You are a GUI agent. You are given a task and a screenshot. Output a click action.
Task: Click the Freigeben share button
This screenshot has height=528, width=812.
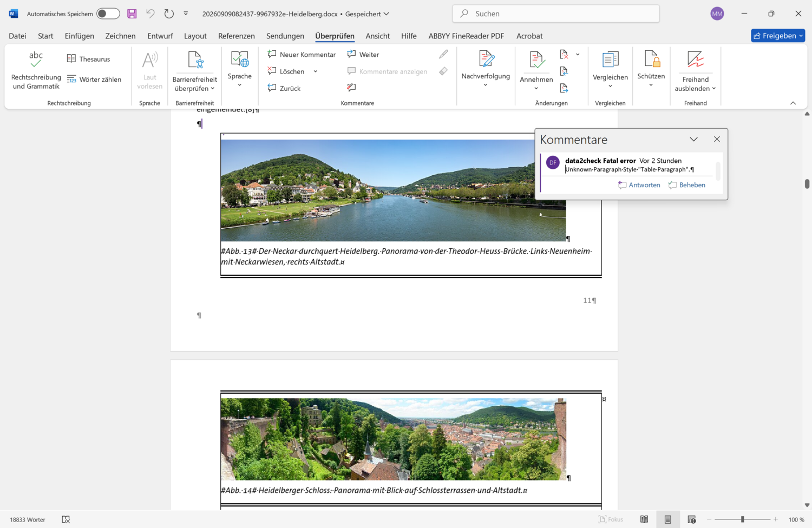pos(778,36)
